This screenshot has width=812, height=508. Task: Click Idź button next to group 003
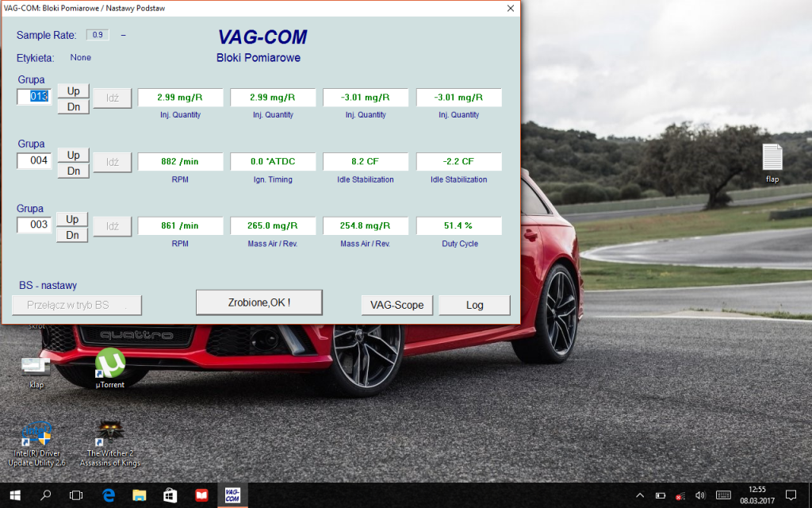(113, 226)
